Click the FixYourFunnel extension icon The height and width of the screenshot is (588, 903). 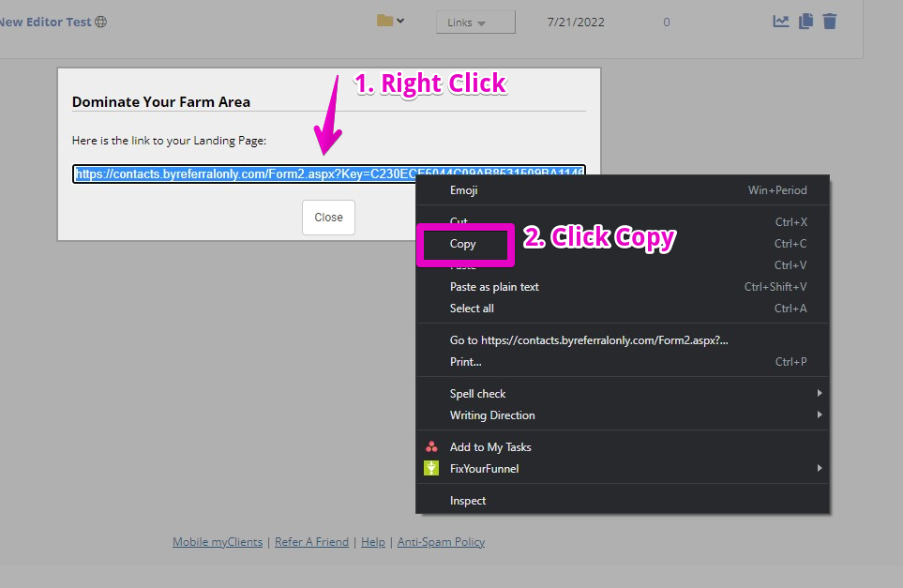click(x=431, y=468)
